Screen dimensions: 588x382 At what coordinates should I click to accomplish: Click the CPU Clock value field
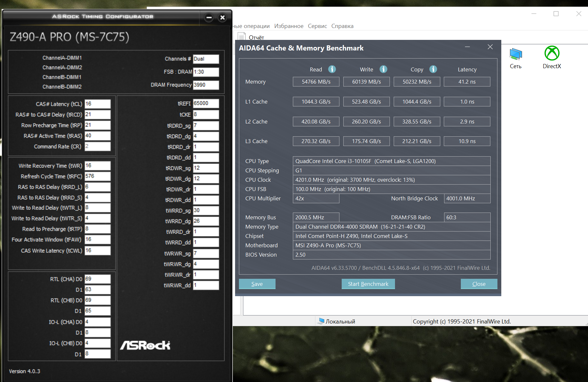click(391, 180)
